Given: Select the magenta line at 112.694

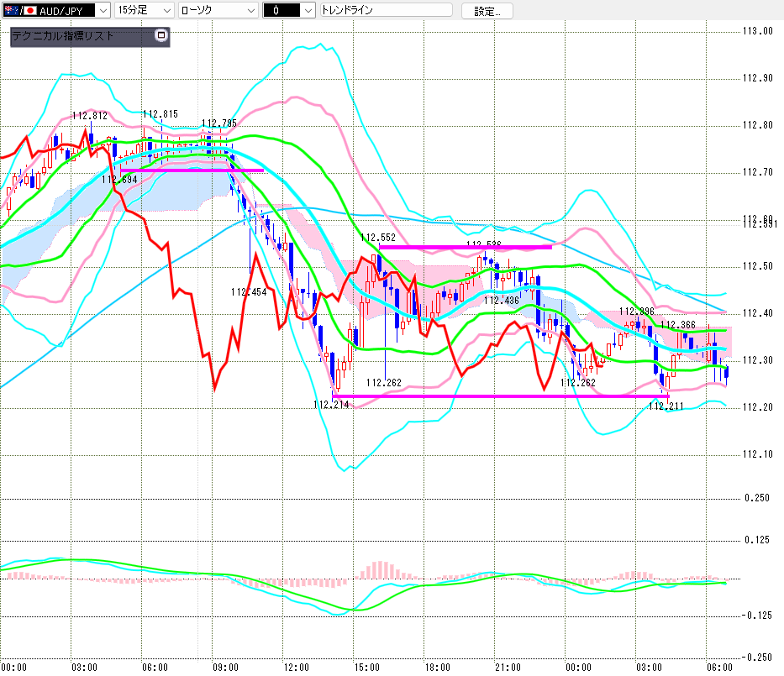Looking at the screenshot, I should (x=192, y=170).
